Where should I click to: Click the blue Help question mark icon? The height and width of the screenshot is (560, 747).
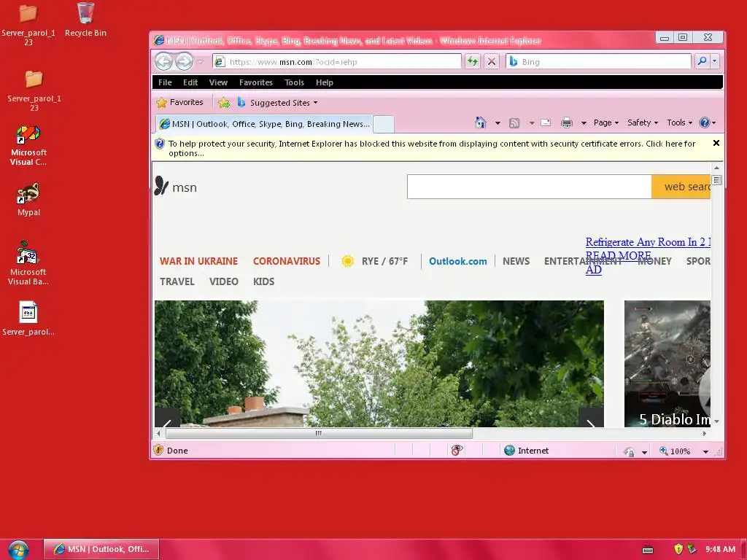705,122
